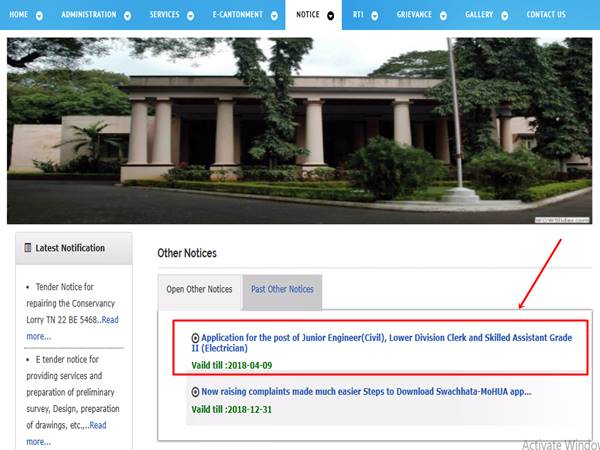The image size is (600, 450).
Task: Open Swachhata-MoHUA app complaints notice link
Action: pyautogui.click(x=366, y=392)
